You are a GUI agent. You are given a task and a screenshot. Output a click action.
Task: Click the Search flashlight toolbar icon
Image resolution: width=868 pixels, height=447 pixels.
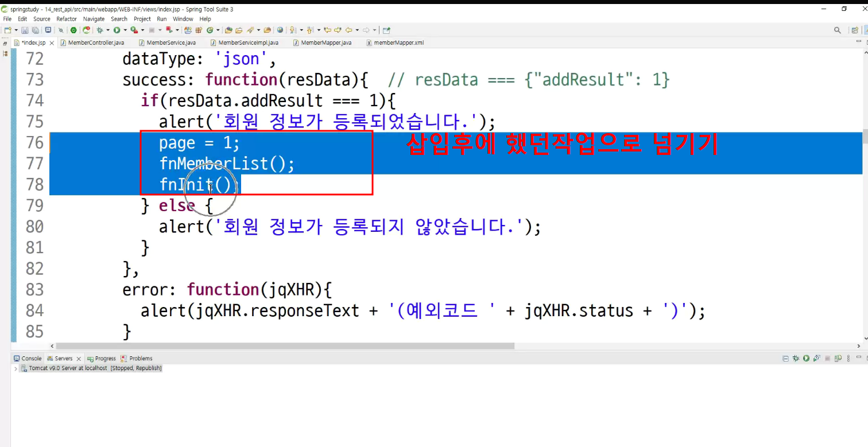point(251,30)
